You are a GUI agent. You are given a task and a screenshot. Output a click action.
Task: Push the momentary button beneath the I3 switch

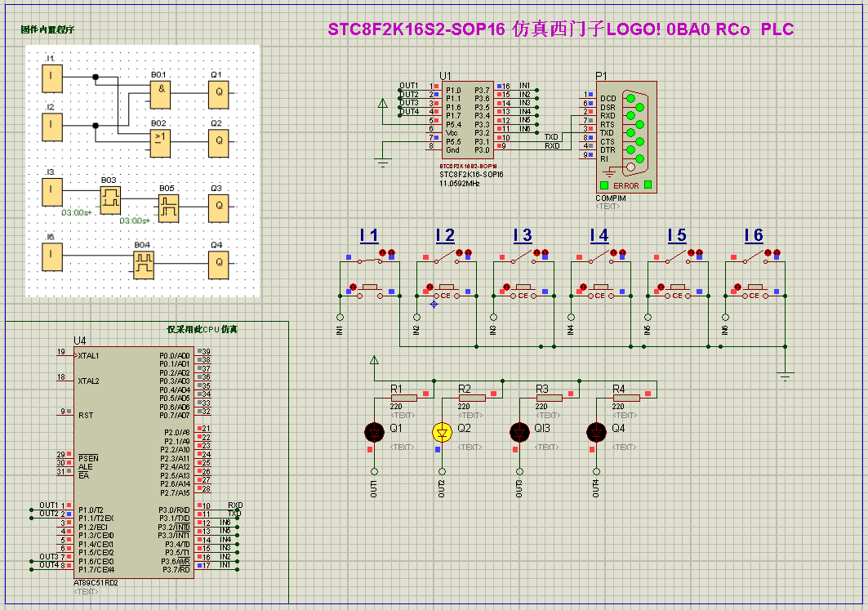click(523, 292)
